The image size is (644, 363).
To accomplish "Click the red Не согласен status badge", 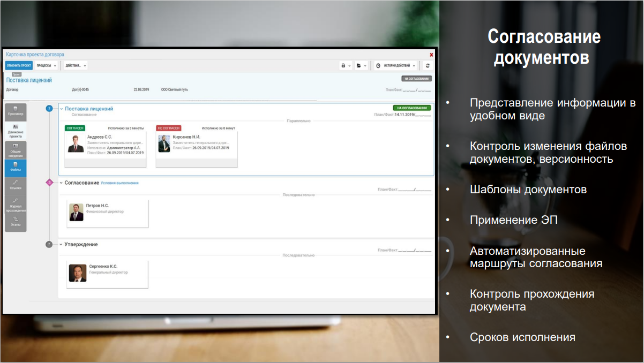I will click(x=169, y=128).
